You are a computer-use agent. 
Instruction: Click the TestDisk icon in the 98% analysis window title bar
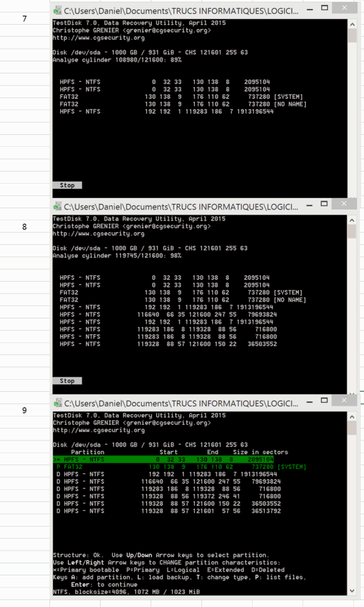[x=58, y=206]
